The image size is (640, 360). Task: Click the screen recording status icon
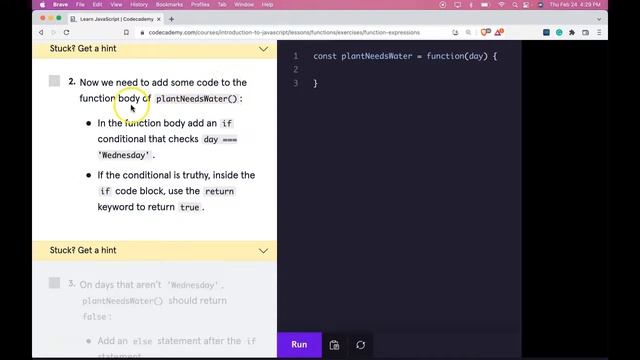coord(443,4)
